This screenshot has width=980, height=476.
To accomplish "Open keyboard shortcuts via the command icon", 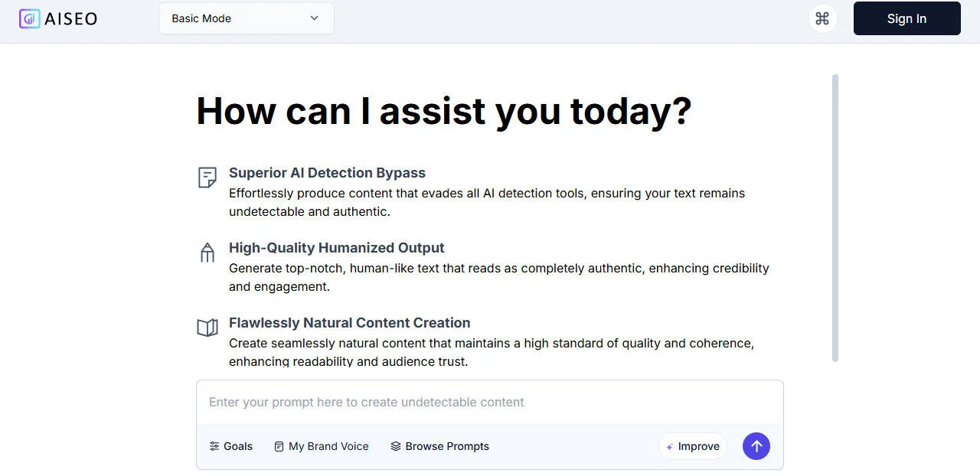I will [x=822, y=18].
